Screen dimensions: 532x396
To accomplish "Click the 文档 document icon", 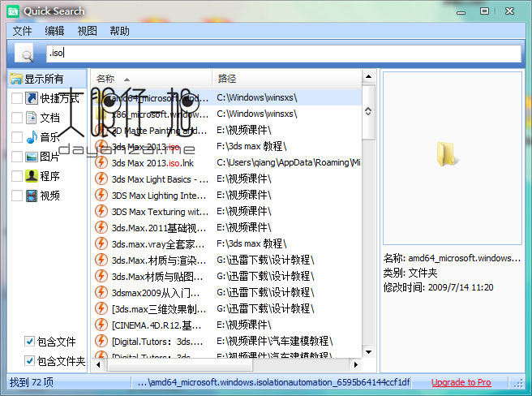I will [32, 118].
